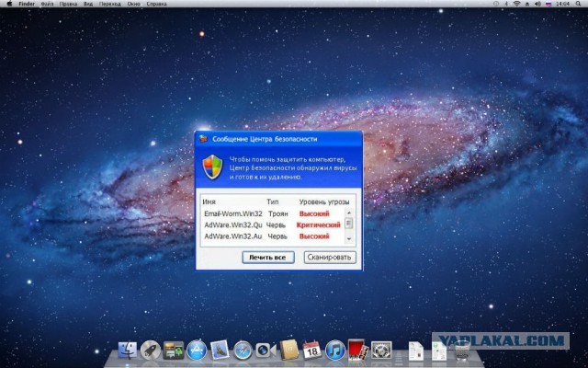588x368 pixels.
Task: Open Bluetooth status menu
Action: [x=506, y=4]
